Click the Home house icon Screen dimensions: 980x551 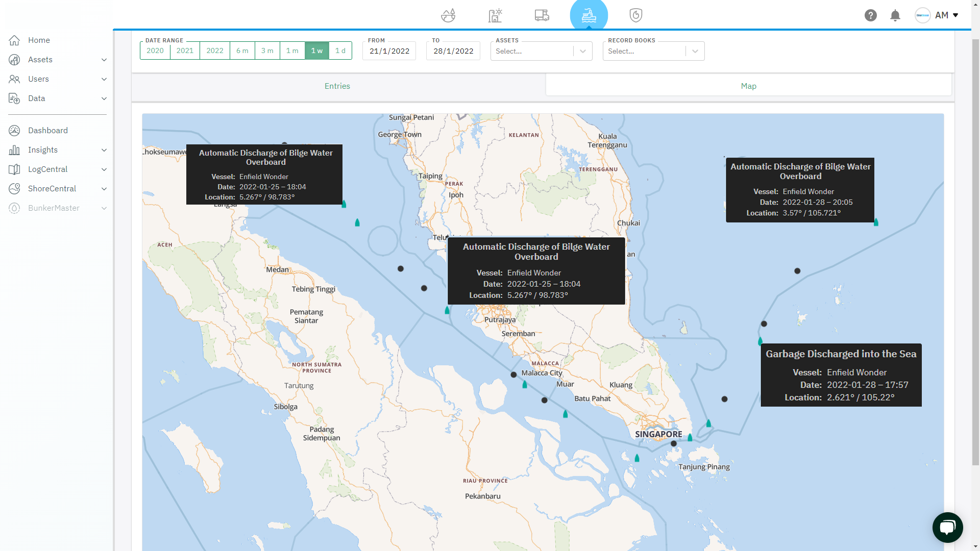(x=14, y=40)
